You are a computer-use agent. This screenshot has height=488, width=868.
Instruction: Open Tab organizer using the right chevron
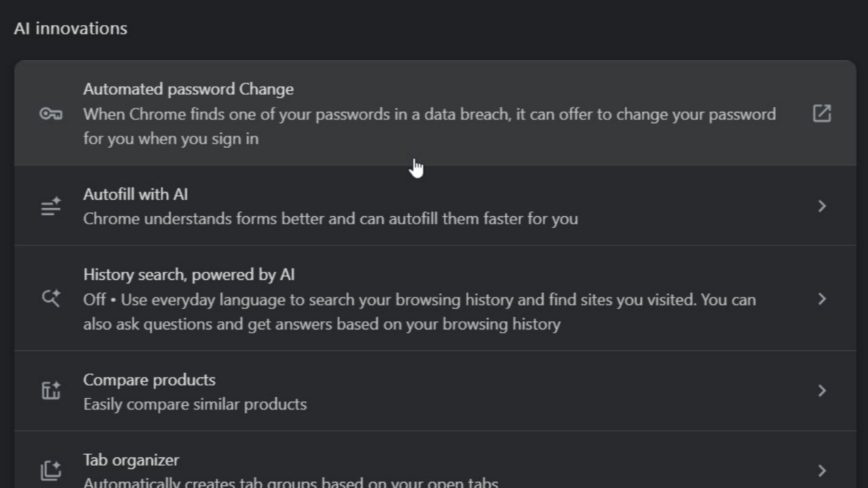(822, 470)
